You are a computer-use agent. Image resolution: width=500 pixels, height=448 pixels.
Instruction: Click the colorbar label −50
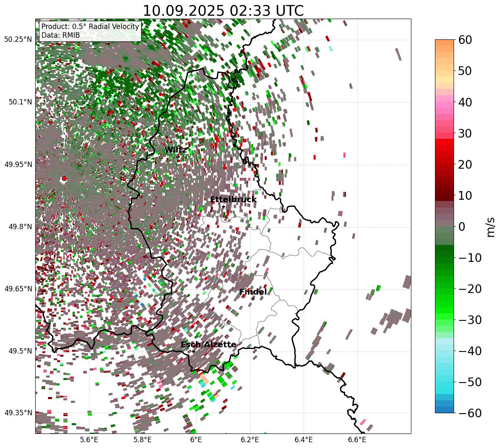point(470,382)
